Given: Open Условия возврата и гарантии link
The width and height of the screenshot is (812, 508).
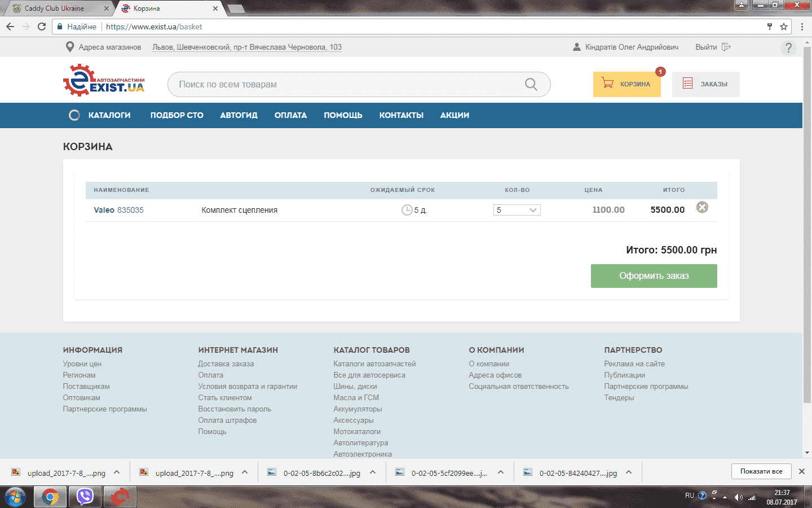Looking at the screenshot, I should coord(248,387).
